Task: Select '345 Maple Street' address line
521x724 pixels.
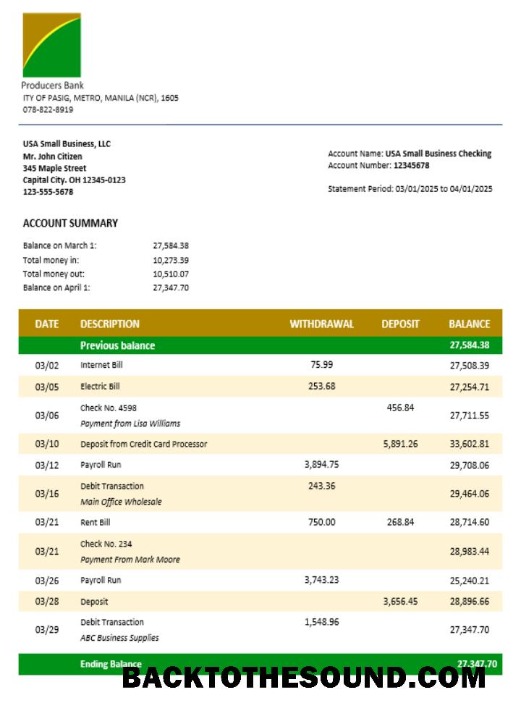Action: [55, 168]
